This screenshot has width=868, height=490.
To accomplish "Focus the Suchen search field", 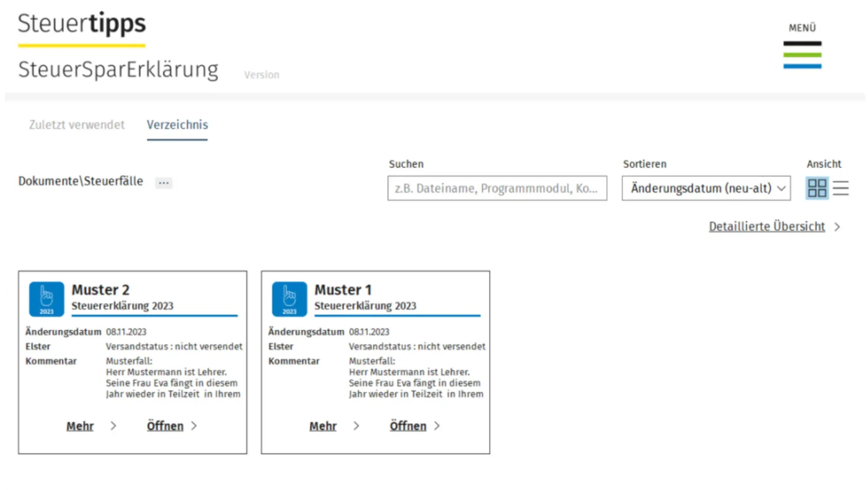I will (x=497, y=188).
